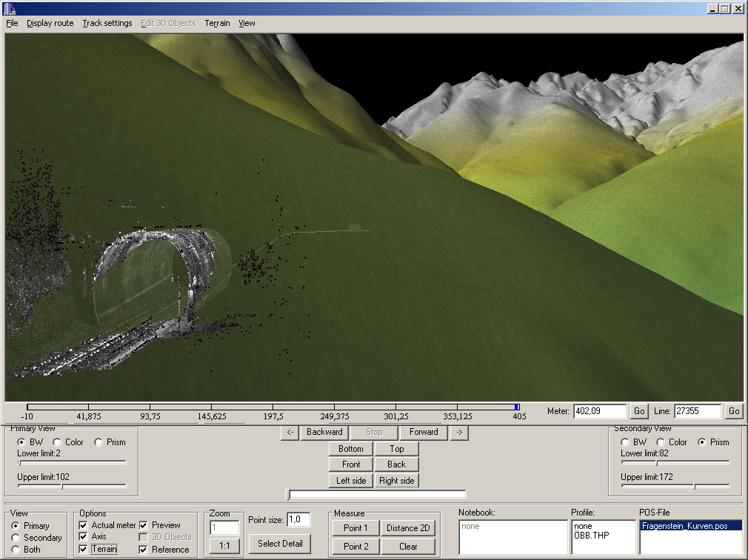
Task: Uncheck the Terrain option
Action: click(x=84, y=550)
